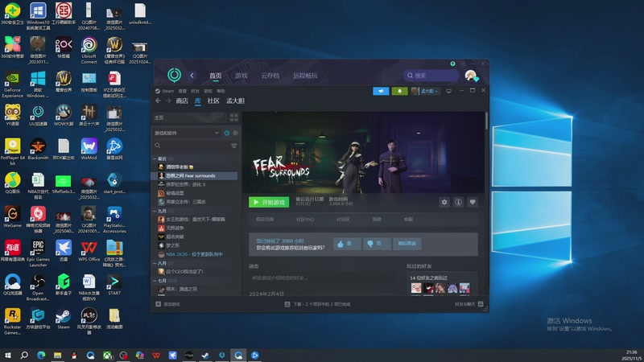Image resolution: width=644 pixels, height=362 pixels.
Task: Switch to 云存档 tab in UU accelerator
Action: tap(270, 76)
